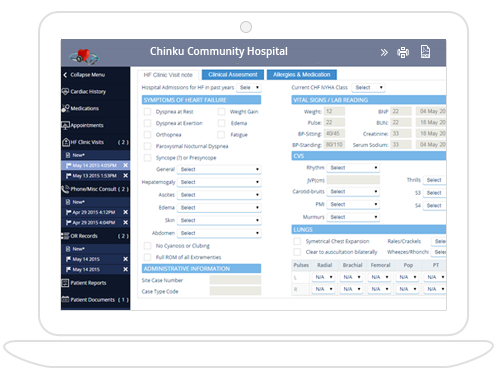This screenshot has width=500, height=379.
Task: Click the BP-Sitting input field
Action: click(x=334, y=133)
